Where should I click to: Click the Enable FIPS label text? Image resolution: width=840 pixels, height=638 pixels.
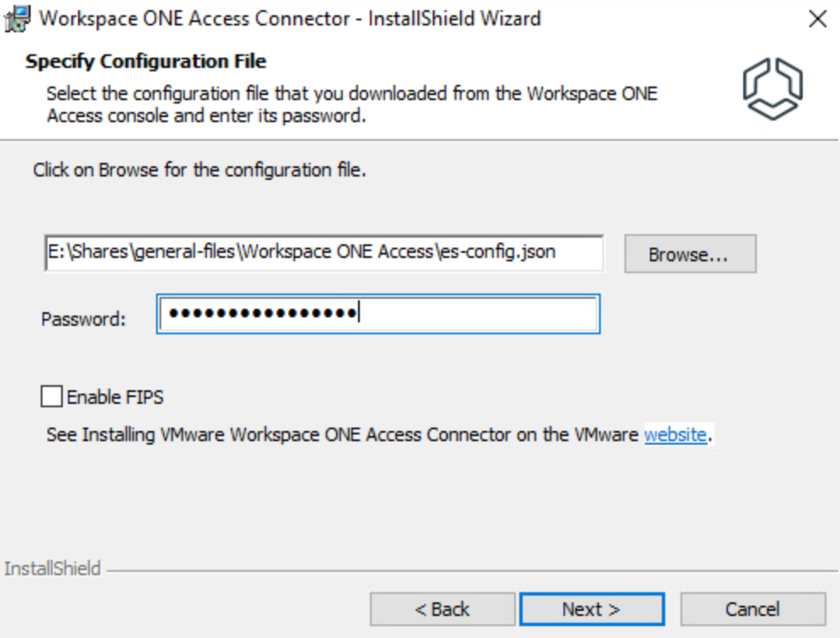pos(115,396)
